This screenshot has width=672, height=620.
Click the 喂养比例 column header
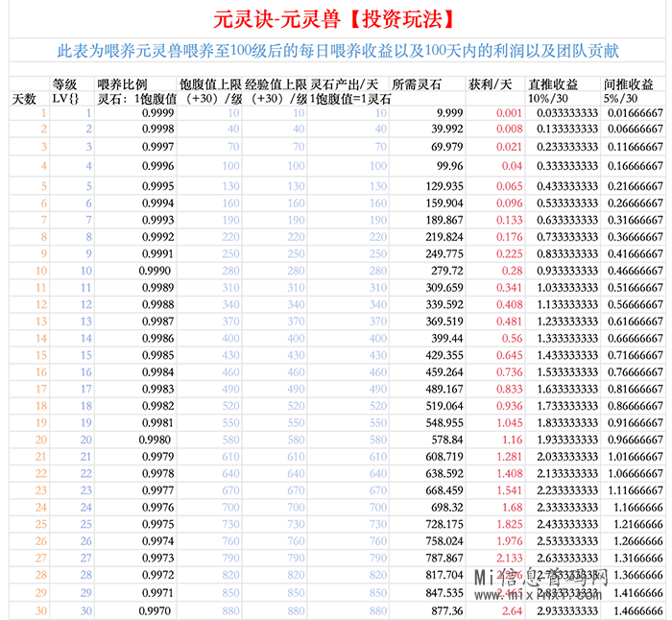coord(122,84)
